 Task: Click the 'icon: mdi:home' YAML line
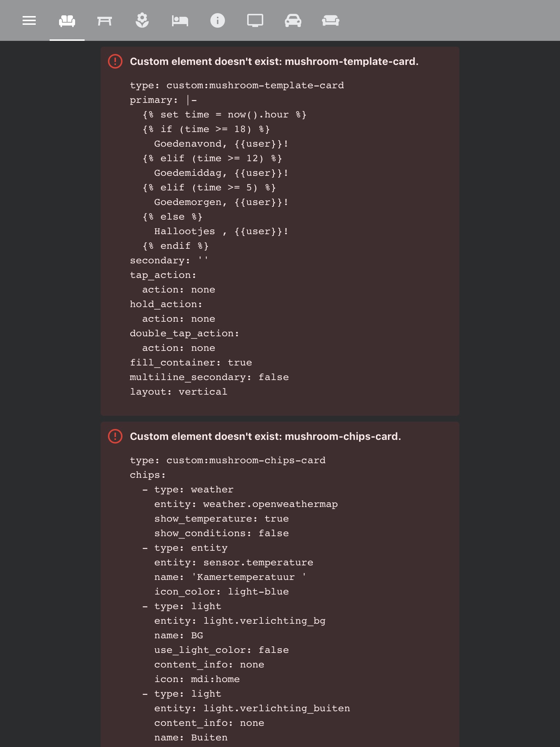197,679
